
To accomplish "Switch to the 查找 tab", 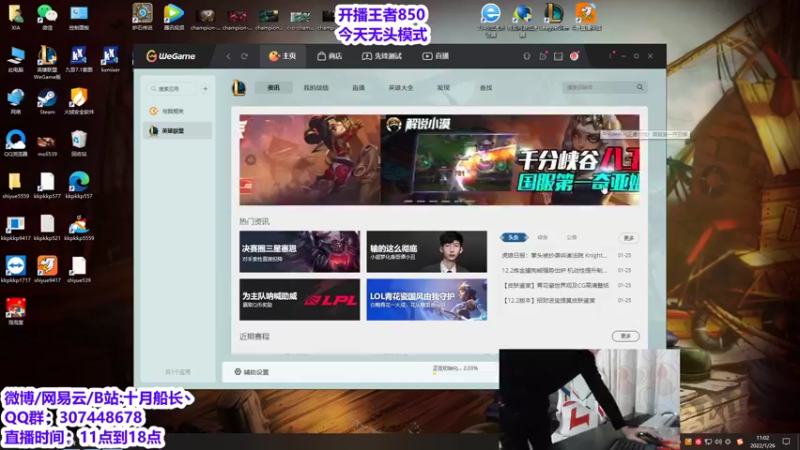I will [485, 88].
